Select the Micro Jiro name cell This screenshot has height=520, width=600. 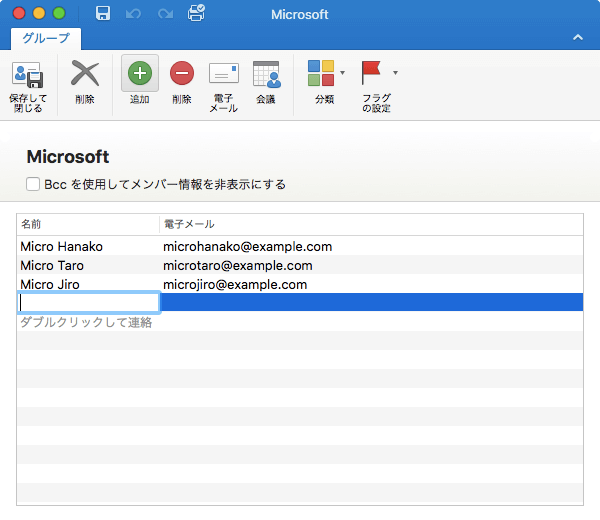[50, 285]
